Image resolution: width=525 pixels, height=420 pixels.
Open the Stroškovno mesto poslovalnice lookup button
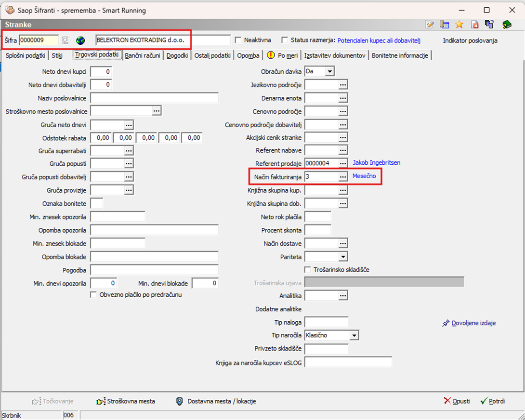(x=157, y=110)
